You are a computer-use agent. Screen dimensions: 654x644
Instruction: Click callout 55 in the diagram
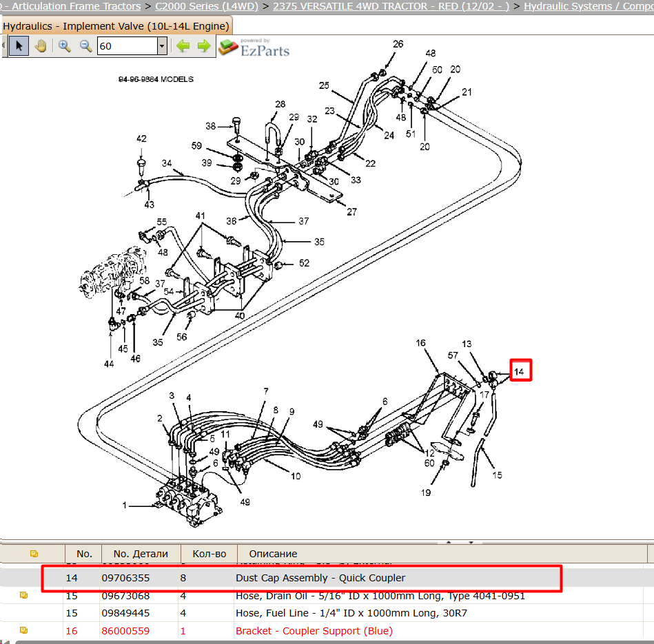[162, 222]
